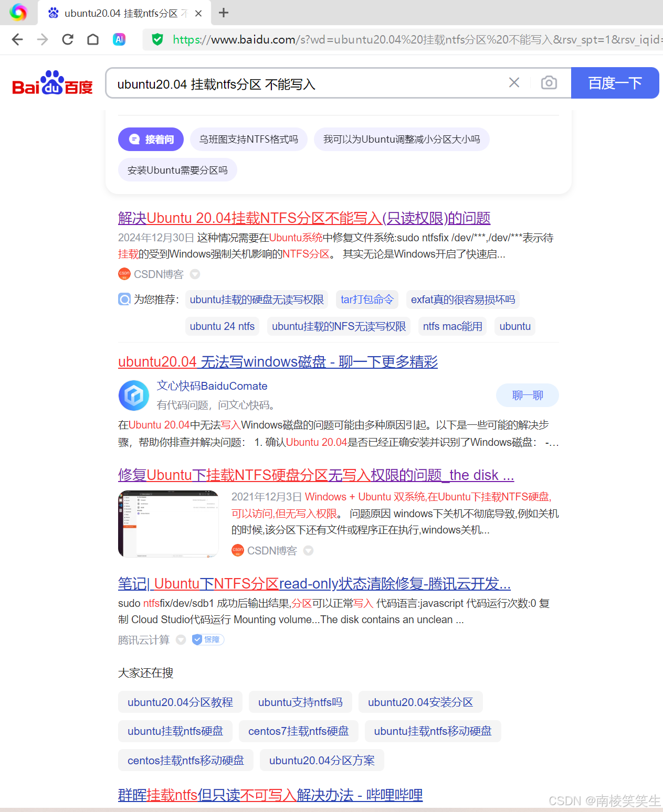Expand dropdown next to first CSDN博客 source
The width and height of the screenshot is (663, 812).
[x=195, y=274]
